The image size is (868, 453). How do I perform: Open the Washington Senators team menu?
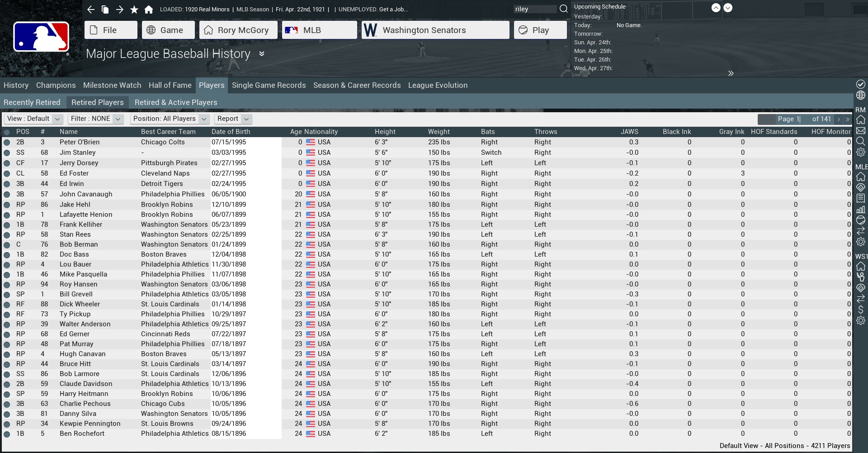[x=435, y=30]
